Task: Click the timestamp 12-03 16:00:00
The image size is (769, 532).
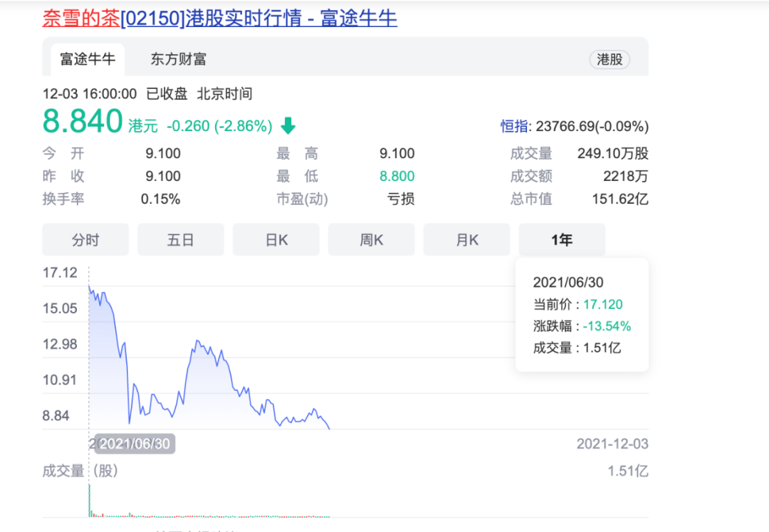Action: [90, 93]
